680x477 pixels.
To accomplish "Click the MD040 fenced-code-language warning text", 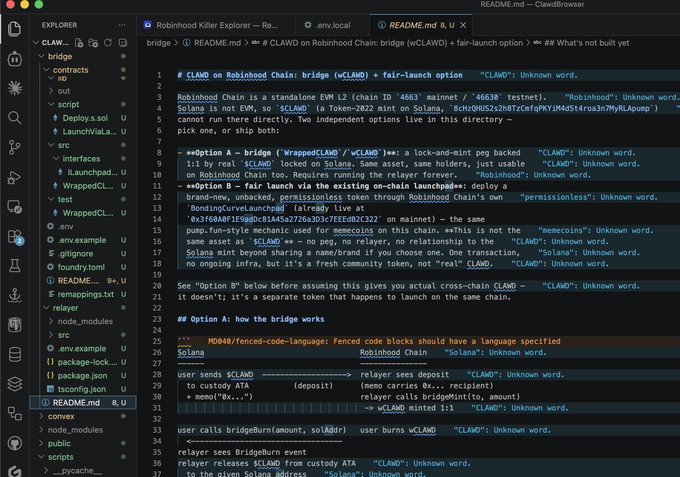I will (384, 341).
